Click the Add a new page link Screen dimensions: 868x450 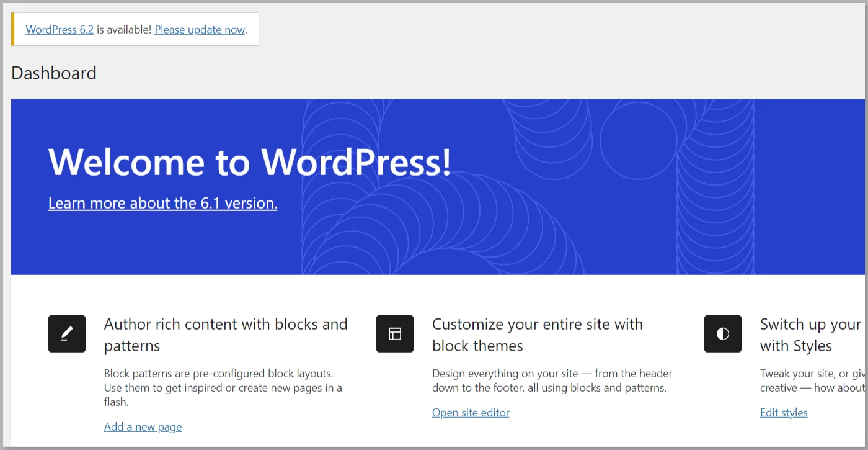point(143,426)
